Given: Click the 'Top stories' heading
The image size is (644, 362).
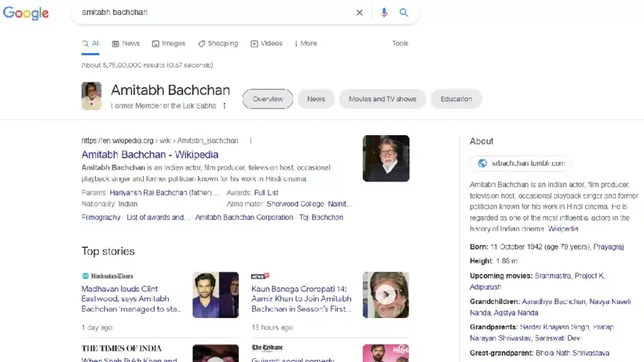Looking at the screenshot, I should tap(108, 251).
